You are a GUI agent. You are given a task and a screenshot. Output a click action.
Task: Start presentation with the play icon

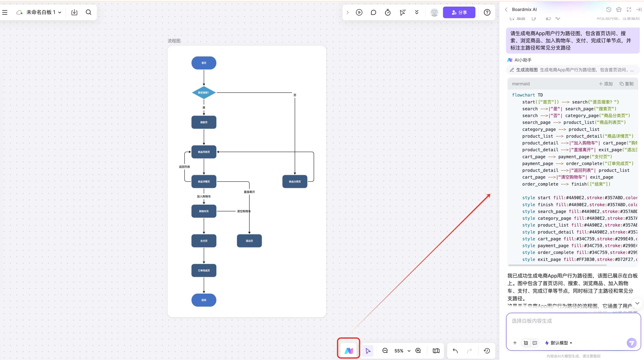359,12
